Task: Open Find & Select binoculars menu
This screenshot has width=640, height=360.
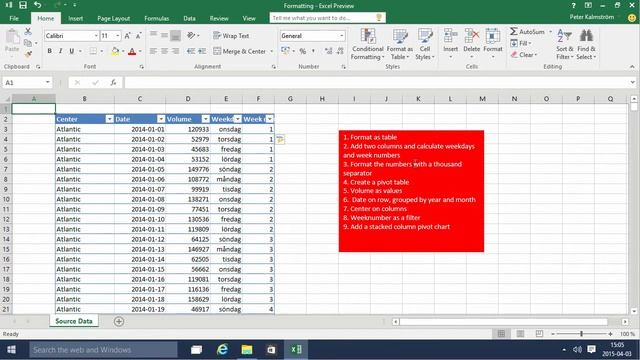Action: (x=586, y=44)
